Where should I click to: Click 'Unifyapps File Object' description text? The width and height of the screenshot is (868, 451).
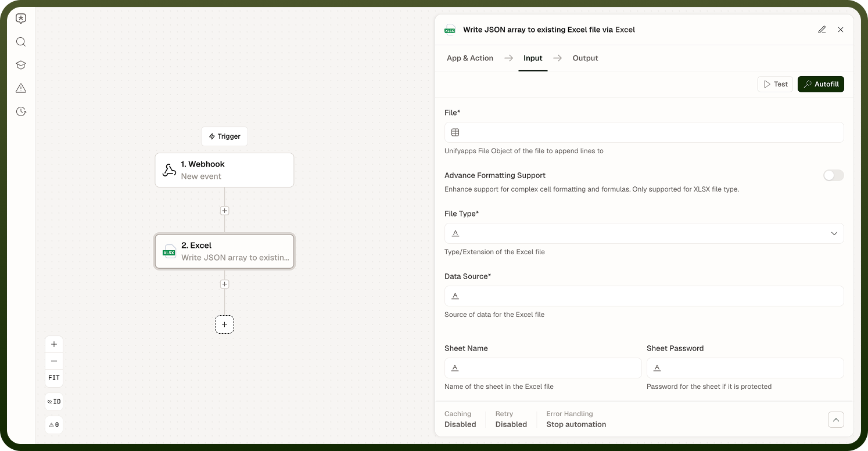coord(524,151)
